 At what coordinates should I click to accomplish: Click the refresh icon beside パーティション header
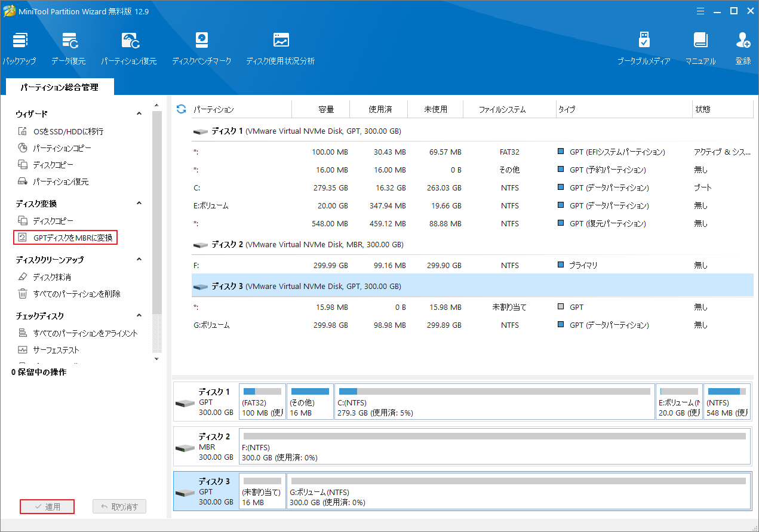click(182, 109)
